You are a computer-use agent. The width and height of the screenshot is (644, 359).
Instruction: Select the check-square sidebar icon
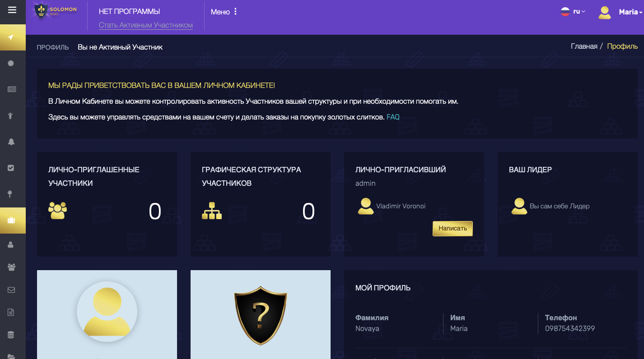click(11, 168)
